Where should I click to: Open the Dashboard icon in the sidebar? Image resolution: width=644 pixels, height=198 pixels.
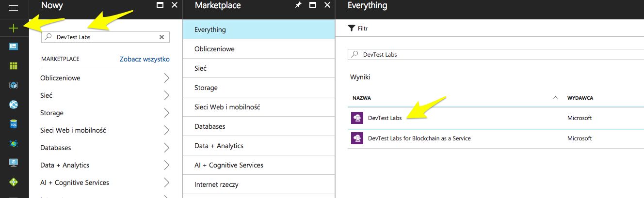point(14,46)
